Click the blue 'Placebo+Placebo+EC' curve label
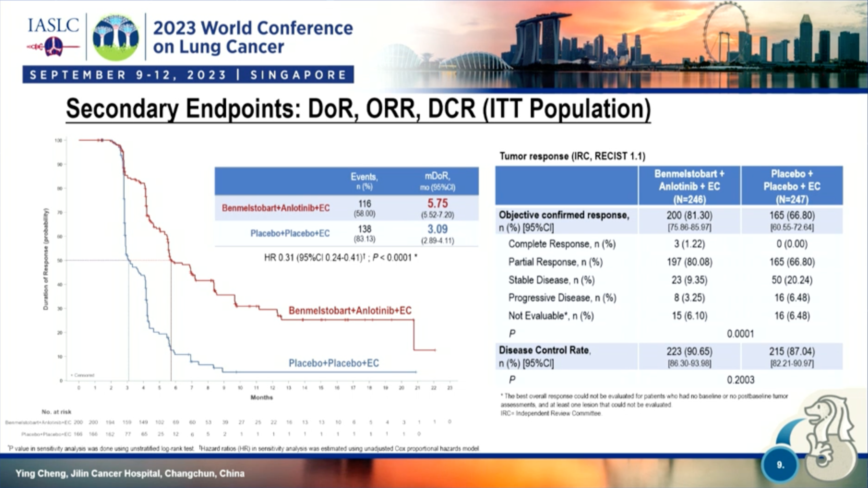868x488 pixels. [334, 363]
